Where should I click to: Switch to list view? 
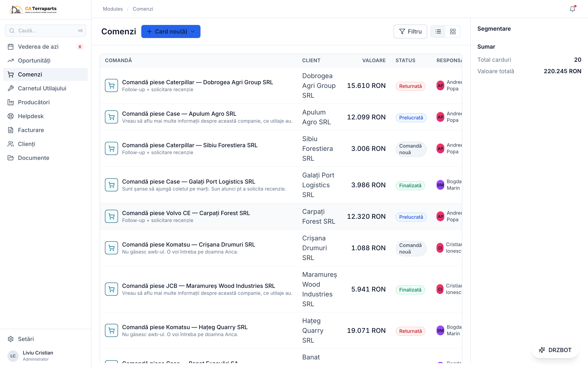438,31
